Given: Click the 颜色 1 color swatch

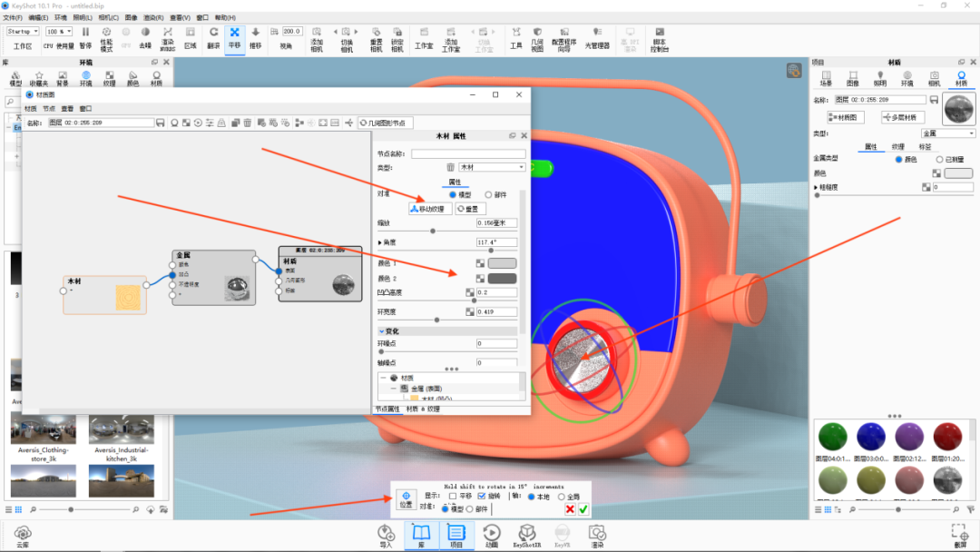Looking at the screenshot, I should tap(502, 262).
